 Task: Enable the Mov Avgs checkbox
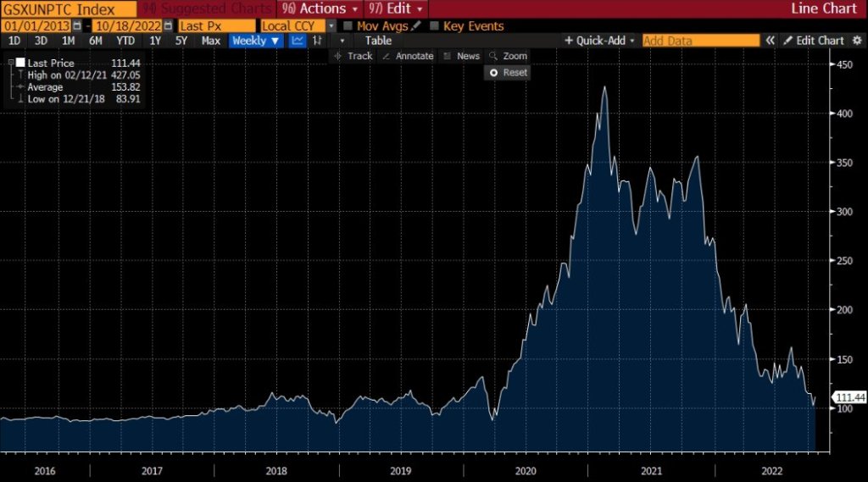coord(348,26)
